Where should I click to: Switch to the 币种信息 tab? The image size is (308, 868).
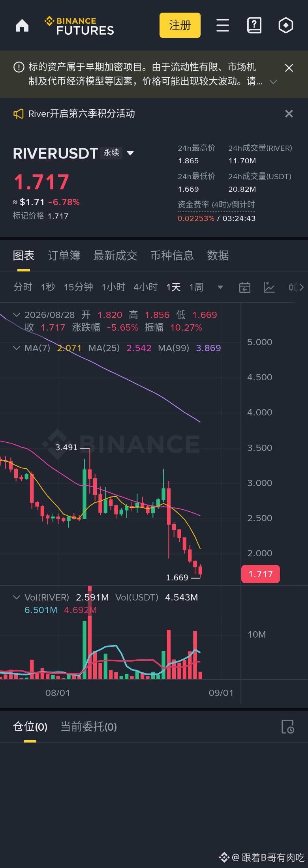(x=172, y=256)
